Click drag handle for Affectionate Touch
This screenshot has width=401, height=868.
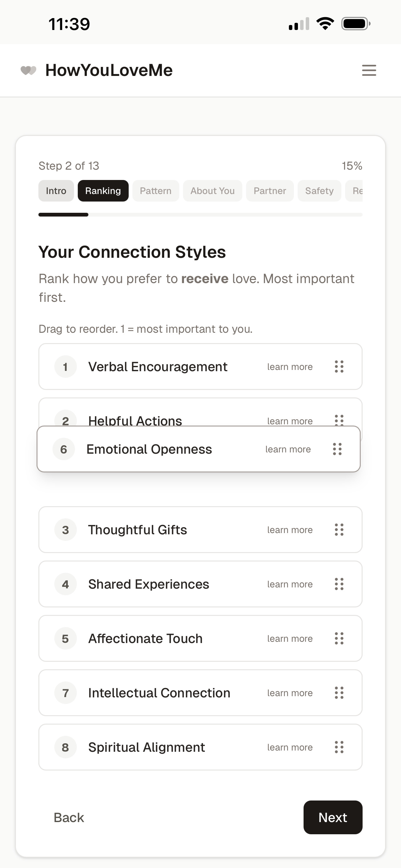tap(339, 639)
